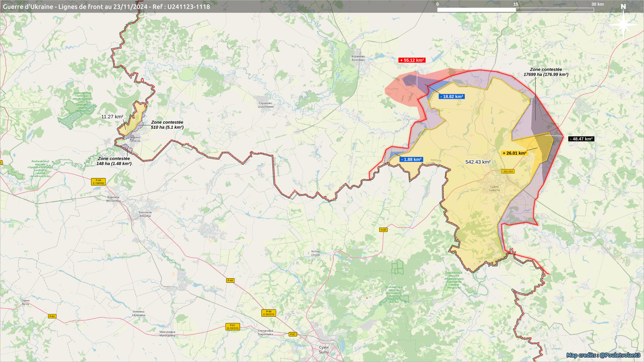Click the Суми Sumy city label
Image resolution: width=644 pixels, height=362 pixels.
[x=324, y=350]
